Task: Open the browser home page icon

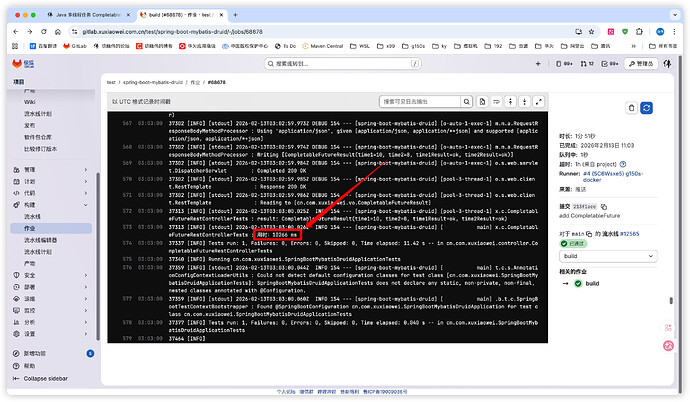Action: pos(58,32)
